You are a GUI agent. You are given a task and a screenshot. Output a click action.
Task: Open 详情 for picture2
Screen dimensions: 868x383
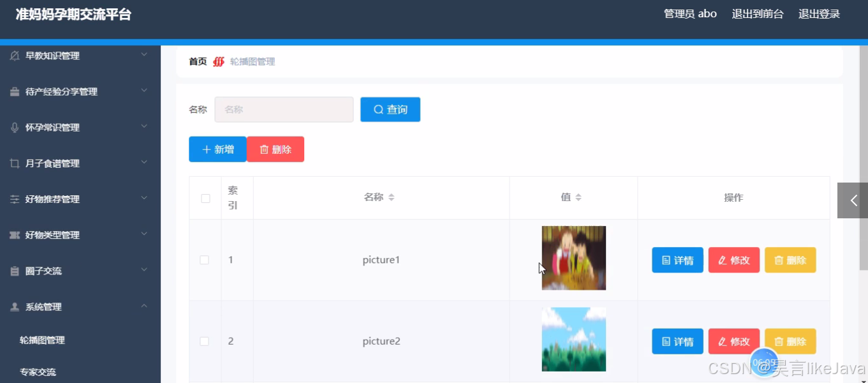(677, 342)
